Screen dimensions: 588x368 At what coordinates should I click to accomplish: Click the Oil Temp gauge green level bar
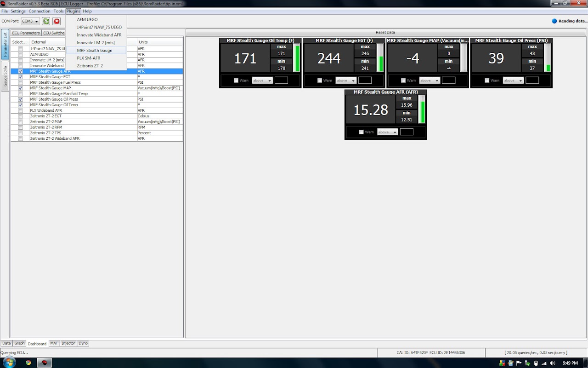point(296,58)
